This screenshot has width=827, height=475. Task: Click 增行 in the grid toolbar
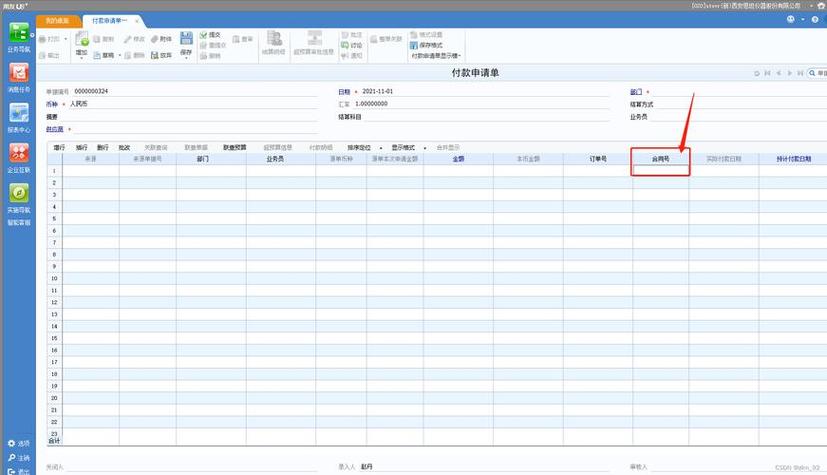[59, 148]
